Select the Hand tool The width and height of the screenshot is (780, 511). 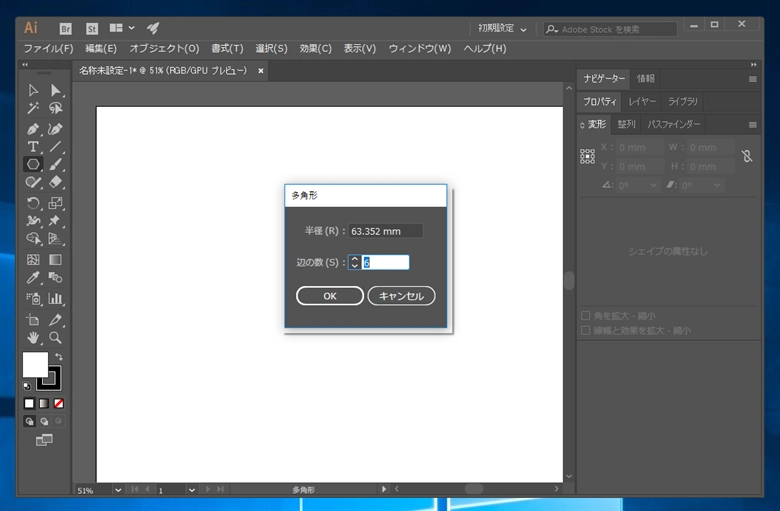[x=33, y=338]
